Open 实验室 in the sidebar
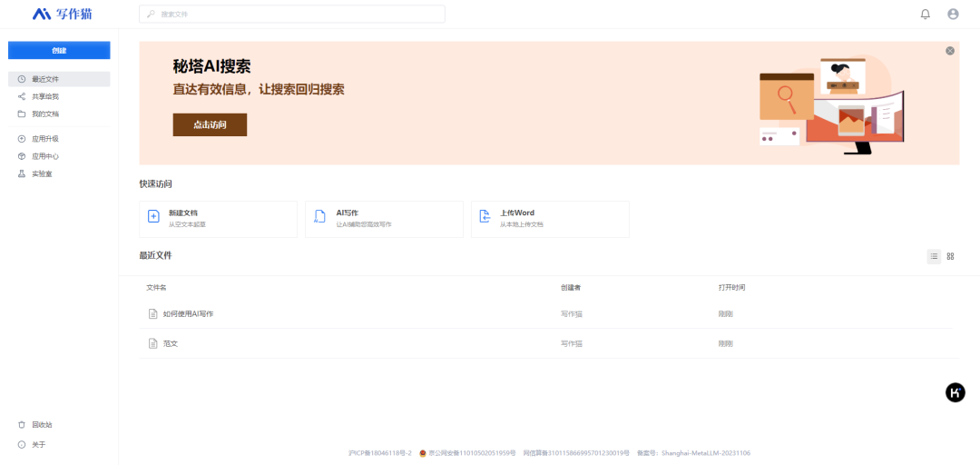This screenshot has width=980, height=465. (x=59, y=174)
